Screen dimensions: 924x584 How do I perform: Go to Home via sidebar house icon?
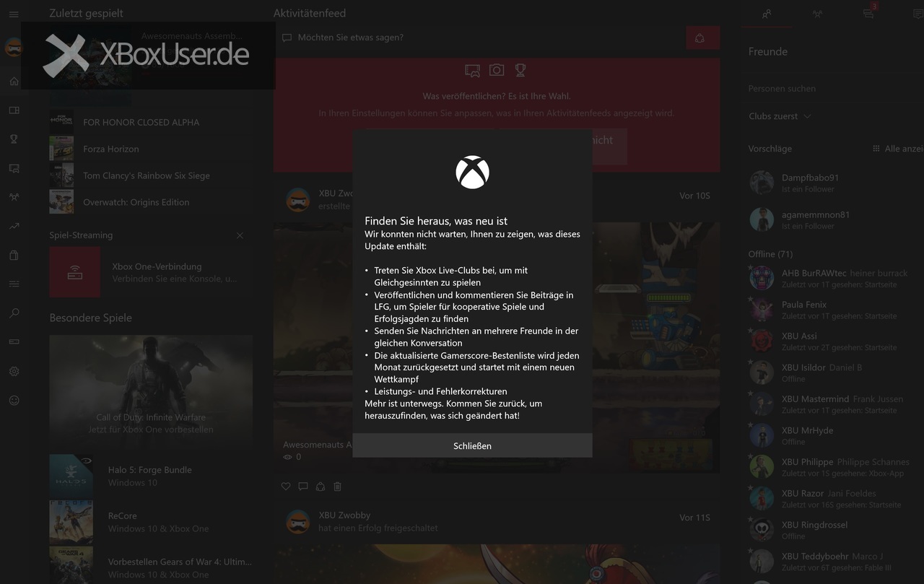point(14,81)
